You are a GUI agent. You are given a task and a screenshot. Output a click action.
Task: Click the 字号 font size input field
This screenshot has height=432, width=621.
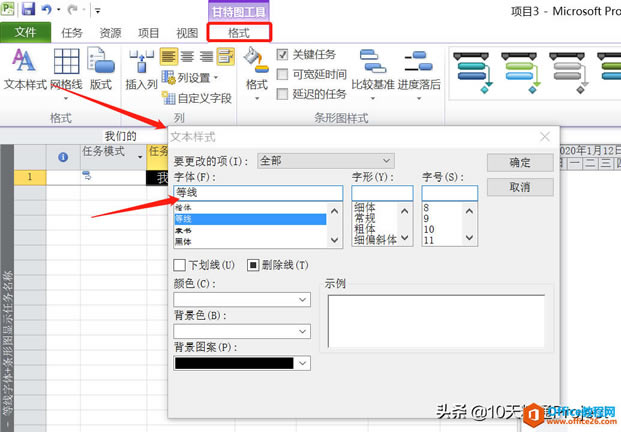pos(450,193)
